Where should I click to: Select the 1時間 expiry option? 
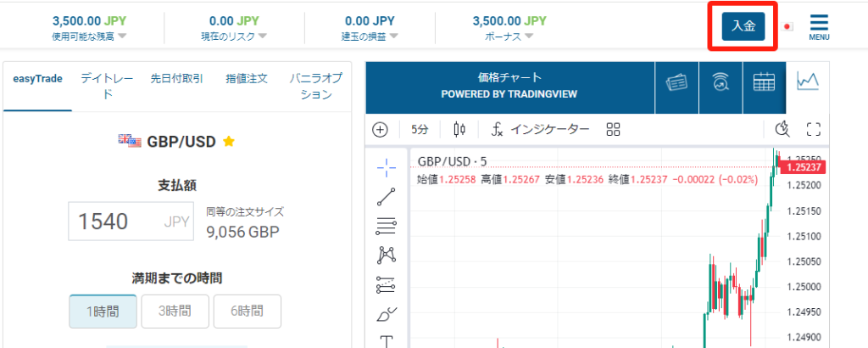(x=103, y=311)
